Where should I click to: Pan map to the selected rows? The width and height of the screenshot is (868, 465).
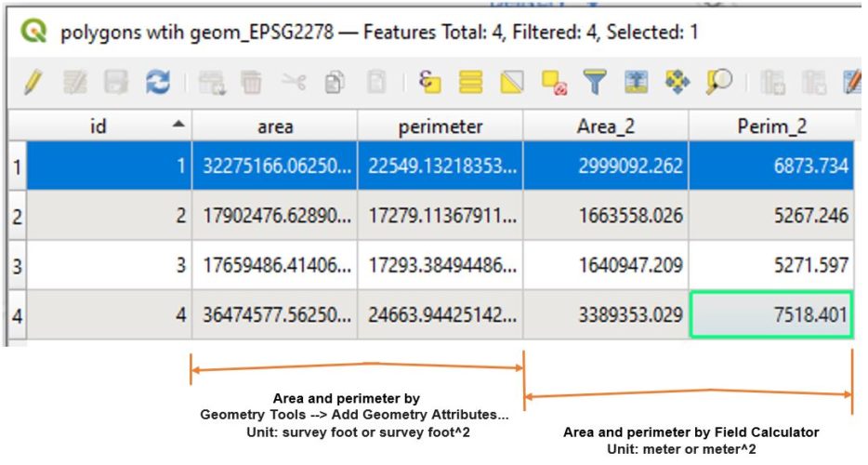(677, 84)
